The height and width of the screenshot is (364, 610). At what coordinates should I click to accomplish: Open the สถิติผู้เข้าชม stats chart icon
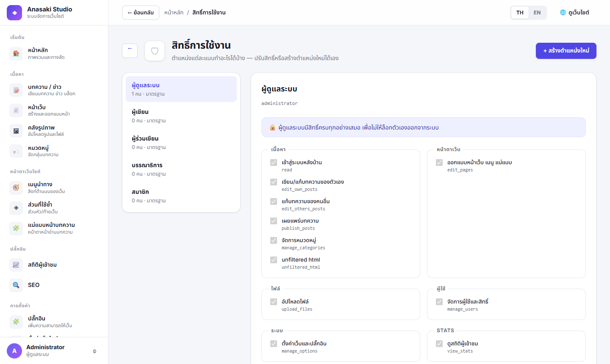tap(16, 265)
